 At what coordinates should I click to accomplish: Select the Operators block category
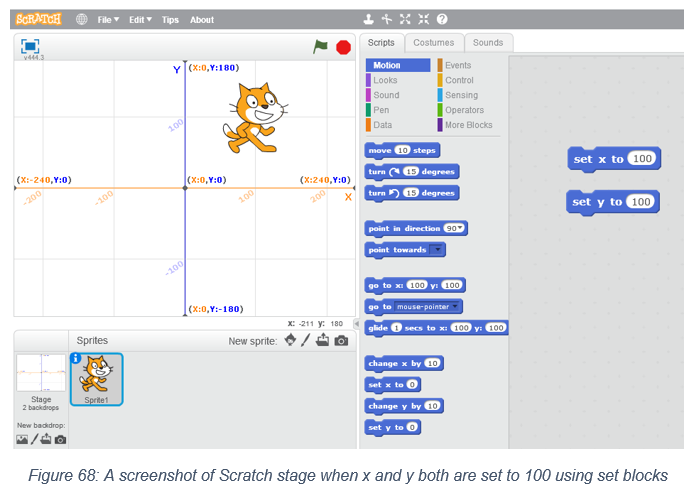point(464,110)
